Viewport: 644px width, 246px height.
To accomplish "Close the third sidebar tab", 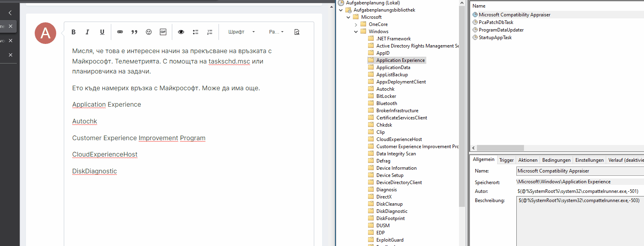I will tap(10, 55).
